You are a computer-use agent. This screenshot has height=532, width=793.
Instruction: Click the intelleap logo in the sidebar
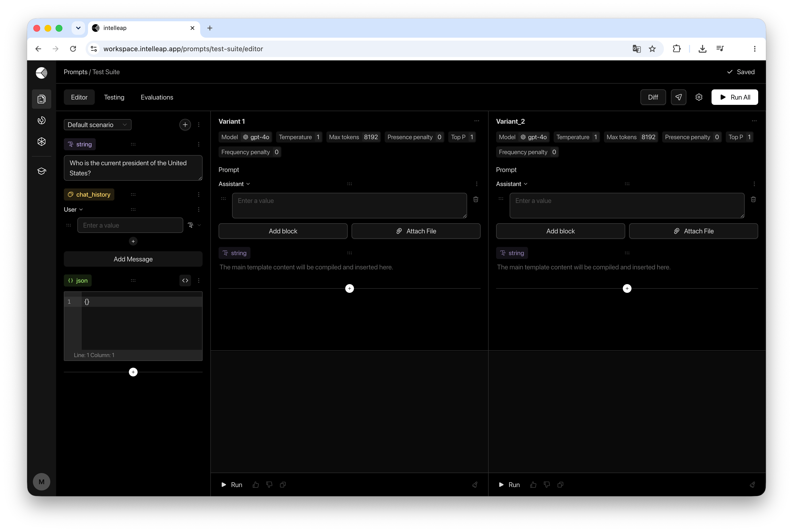41,73
